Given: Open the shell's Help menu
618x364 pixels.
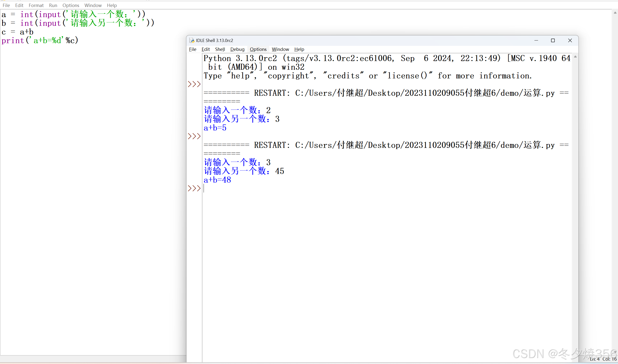Looking at the screenshot, I should point(299,49).
